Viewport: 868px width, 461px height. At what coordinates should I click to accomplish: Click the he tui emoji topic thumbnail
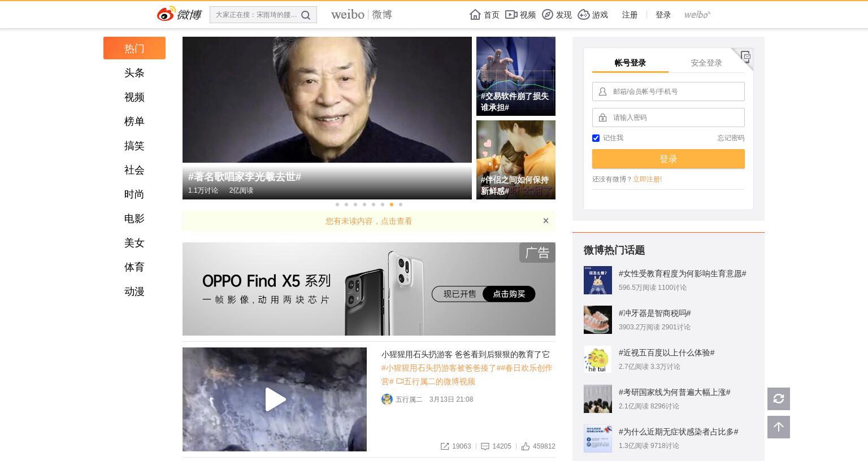598,359
